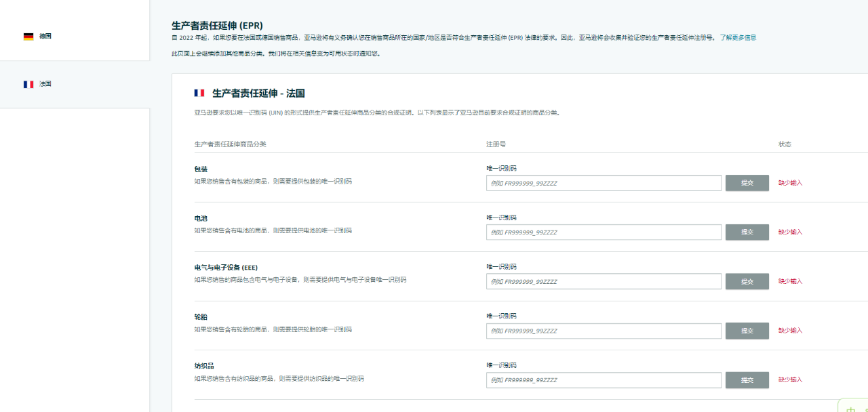Viewport: 868px width, 412px height.
Task: Select the 纺织品 unique identifier input field
Action: click(x=604, y=380)
